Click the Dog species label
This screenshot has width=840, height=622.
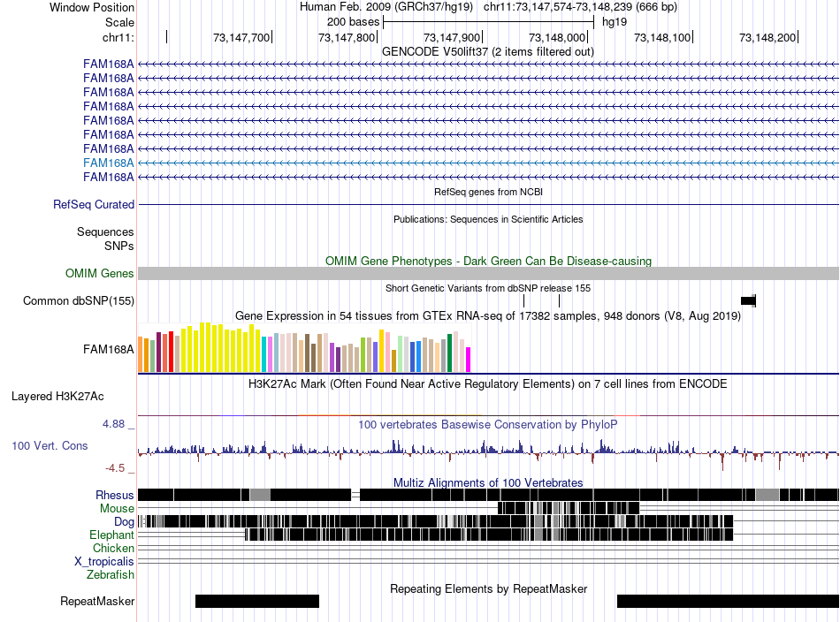124,522
